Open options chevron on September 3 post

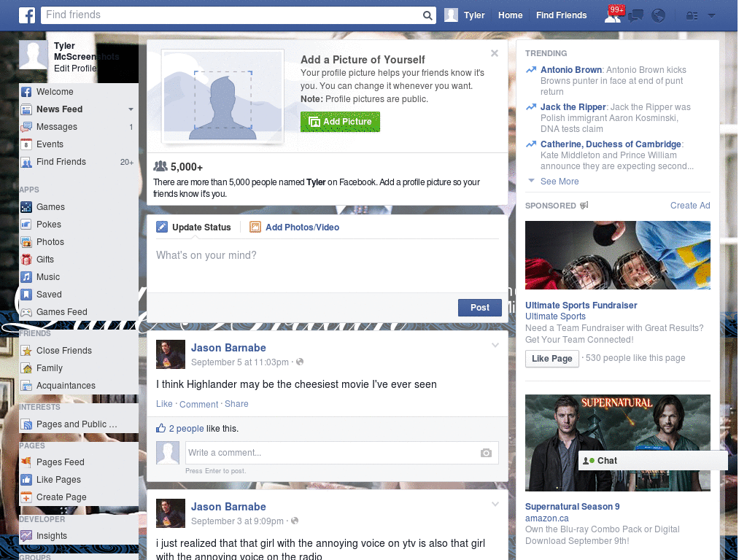coord(495,505)
